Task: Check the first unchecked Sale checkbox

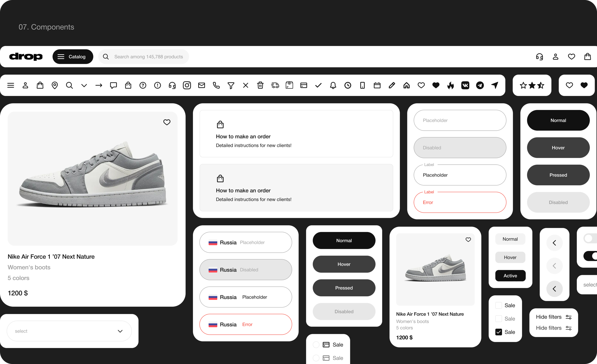Action: (499, 305)
